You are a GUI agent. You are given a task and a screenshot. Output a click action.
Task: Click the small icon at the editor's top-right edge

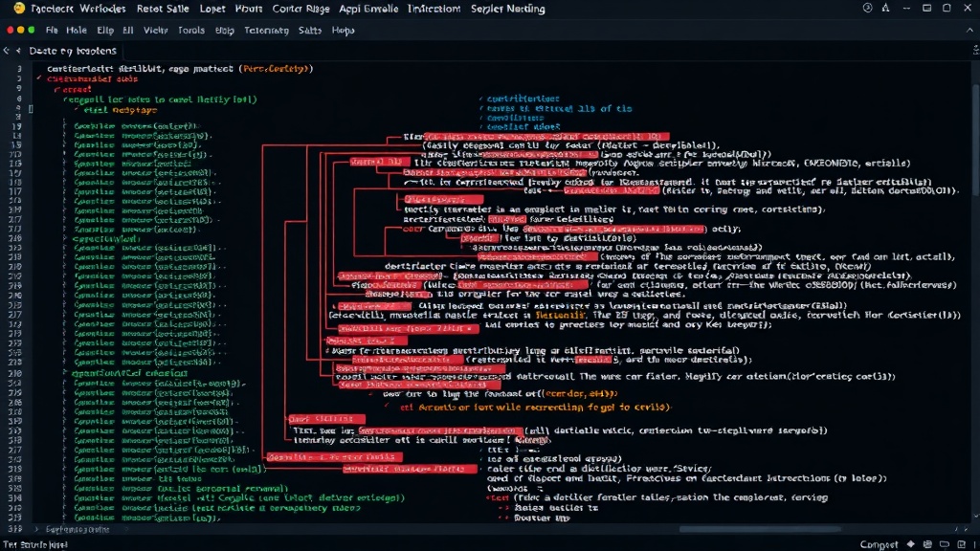pos(975,50)
